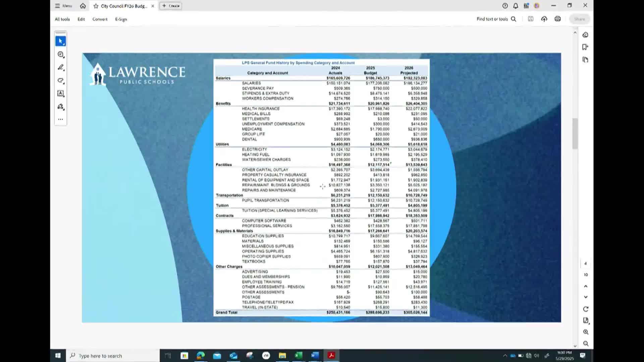The width and height of the screenshot is (644, 362).
Task: Click the 'HEALTH INSURANCE' row label
Action: (261, 109)
